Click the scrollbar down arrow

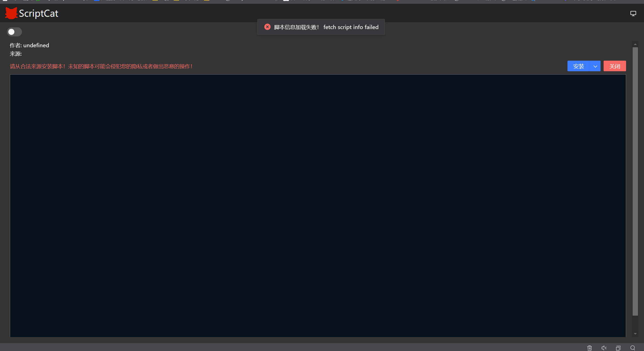[635, 334]
